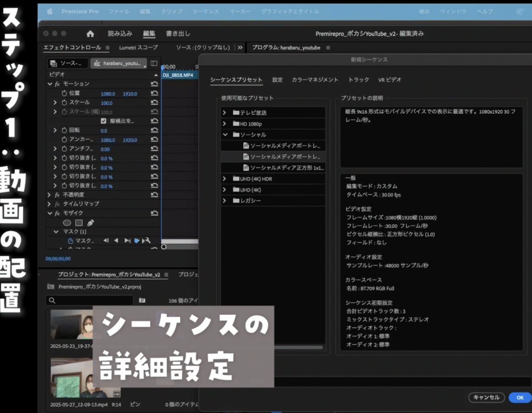Open the harabaru_youtu sequence dropdown
532x413 pixels.
point(118,63)
